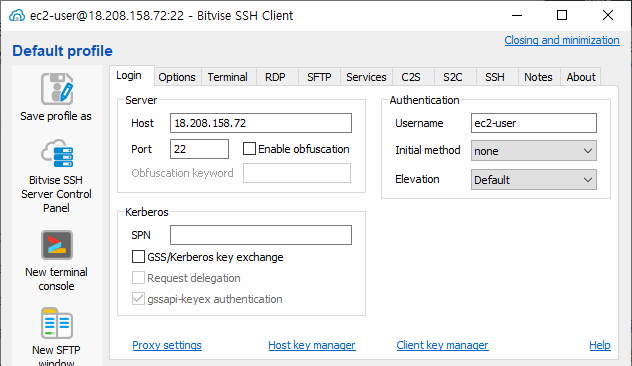Open the Elevation dropdown
The image size is (632, 366).
(x=534, y=180)
